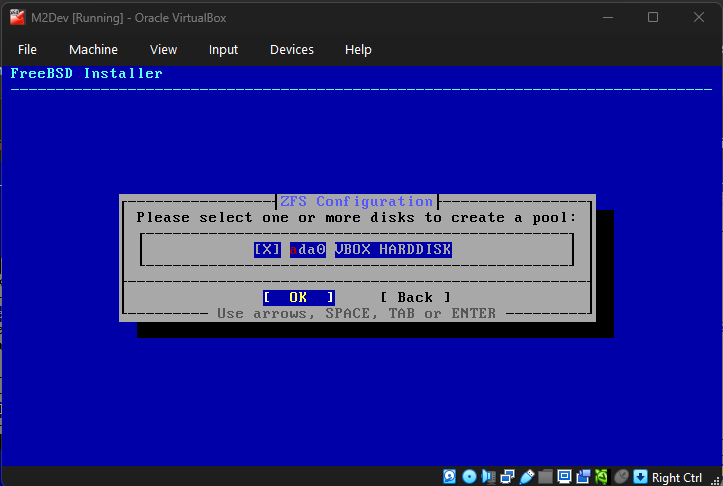Click the USB devices status icon

pos(526,476)
